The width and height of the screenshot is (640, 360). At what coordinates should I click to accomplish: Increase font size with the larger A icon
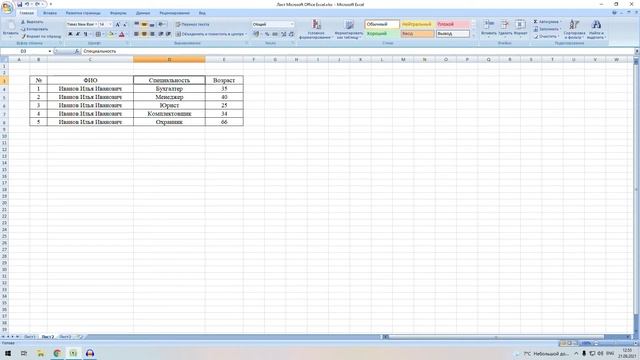(x=118, y=24)
